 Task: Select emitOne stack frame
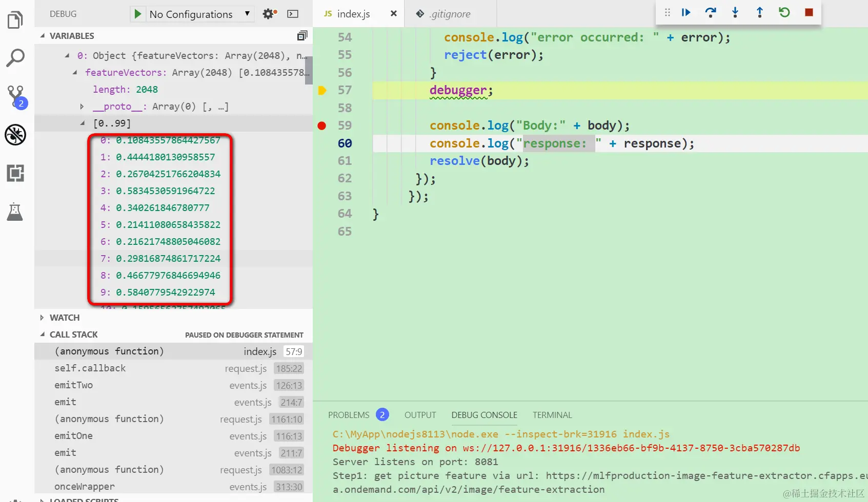[x=173, y=436]
